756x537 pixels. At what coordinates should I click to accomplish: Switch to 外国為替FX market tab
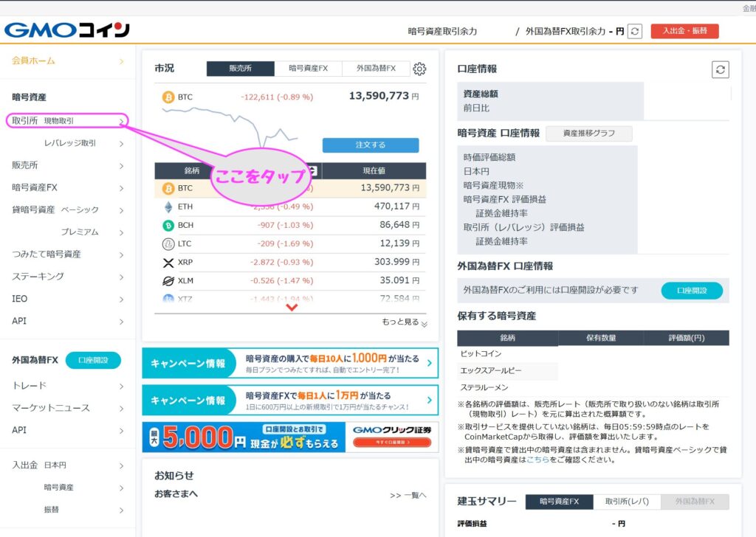tap(376, 69)
